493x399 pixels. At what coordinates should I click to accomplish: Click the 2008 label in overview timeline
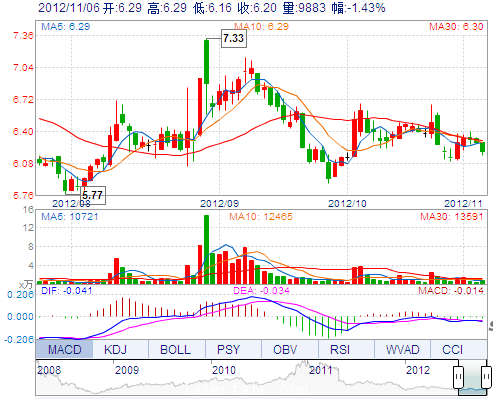click(49, 370)
